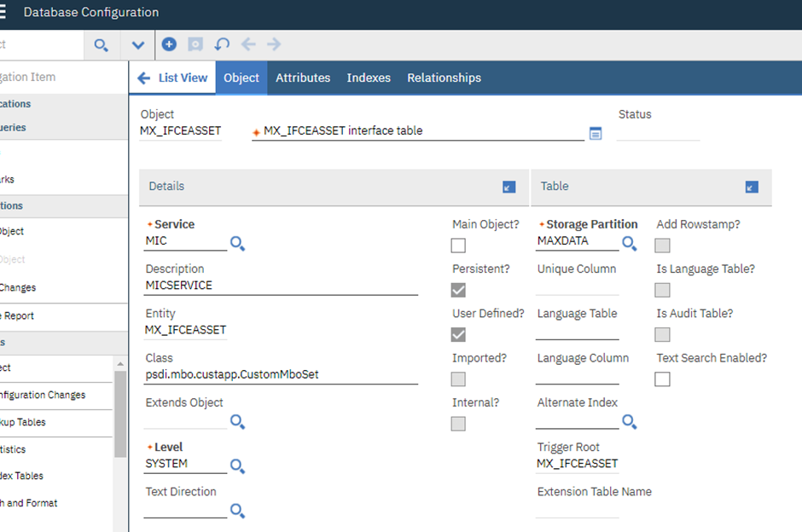
Task: Enable the Main Object checkbox
Action: pos(458,246)
